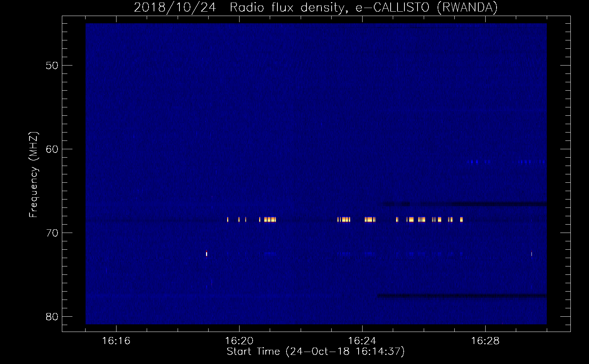
Task: Click the 16:24 time tick label
Action: click(362, 341)
